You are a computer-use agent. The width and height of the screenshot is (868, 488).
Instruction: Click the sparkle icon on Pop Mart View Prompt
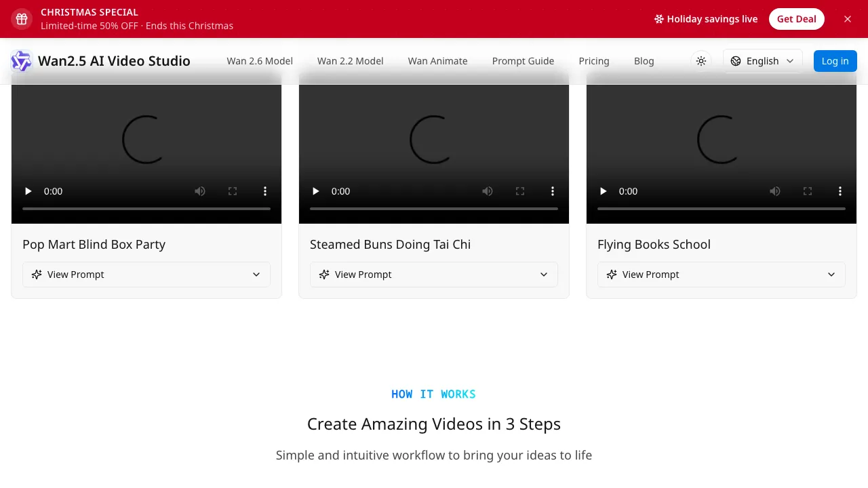(x=36, y=274)
